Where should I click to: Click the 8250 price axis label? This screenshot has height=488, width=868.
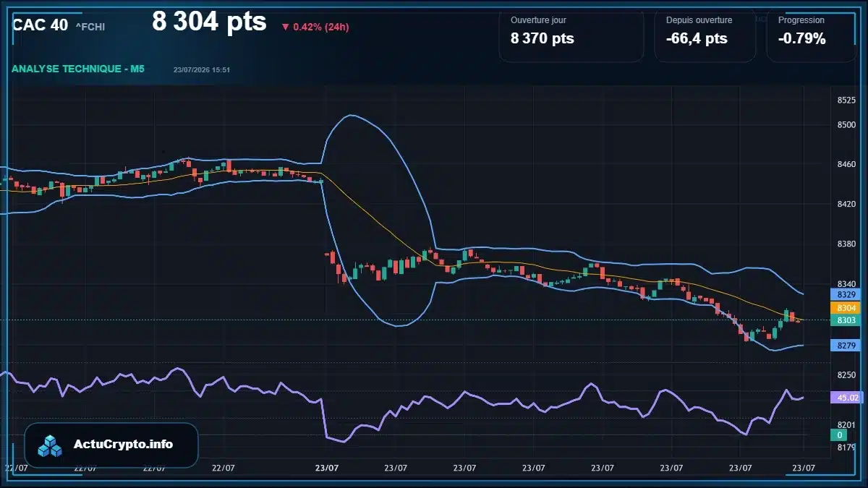click(x=846, y=375)
